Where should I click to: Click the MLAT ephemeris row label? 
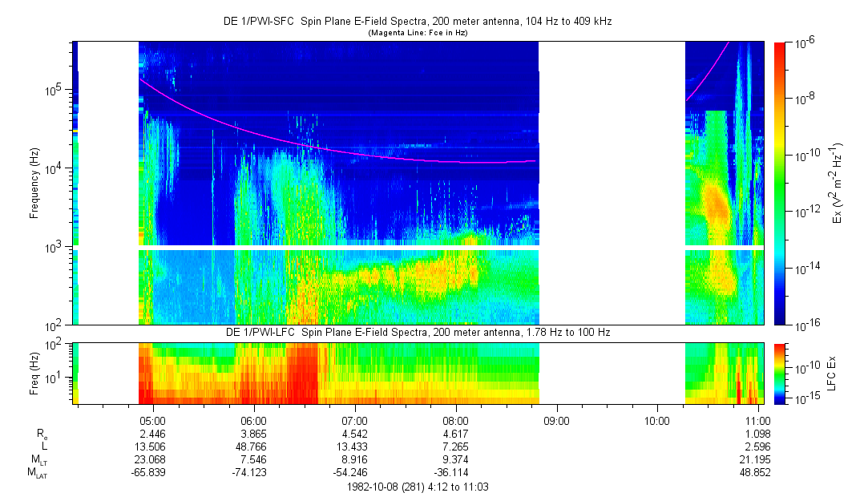[x=37, y=473]
